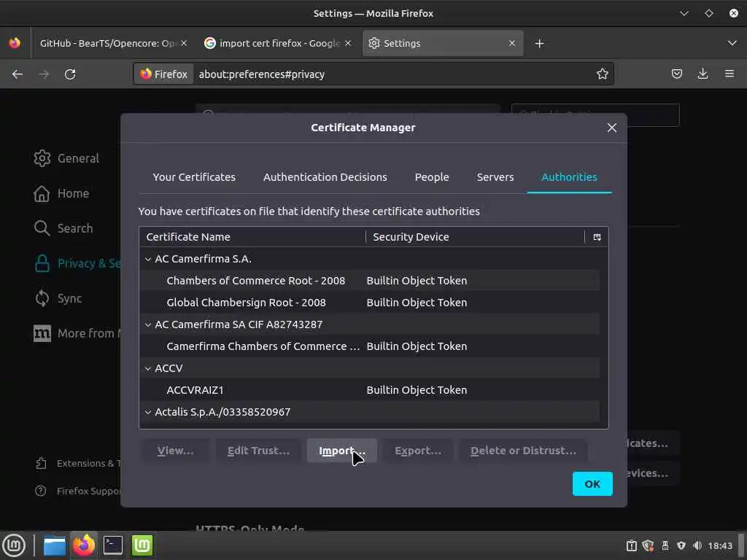Switch to the People tab
Image resolution: width=747 pixels, height=560 pixels.
pos(432,177)
